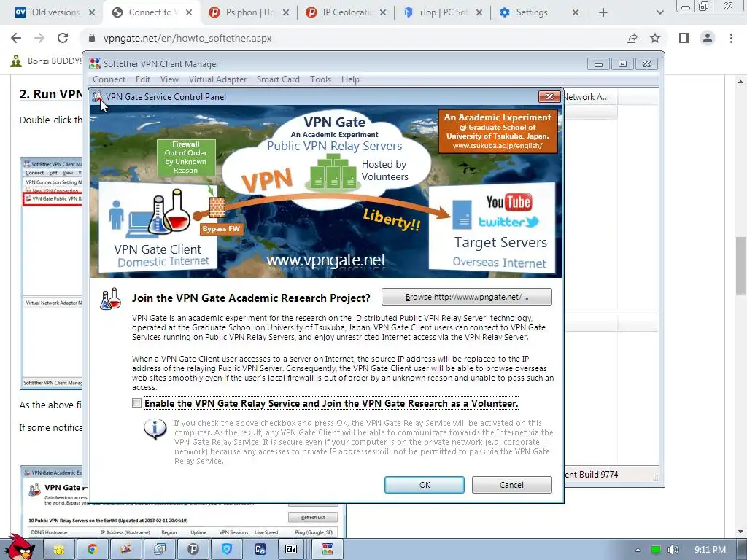Enable the VPN Gate Relay Service checkbox
This screenshot has height=560, width=747.
click(136, 403)
